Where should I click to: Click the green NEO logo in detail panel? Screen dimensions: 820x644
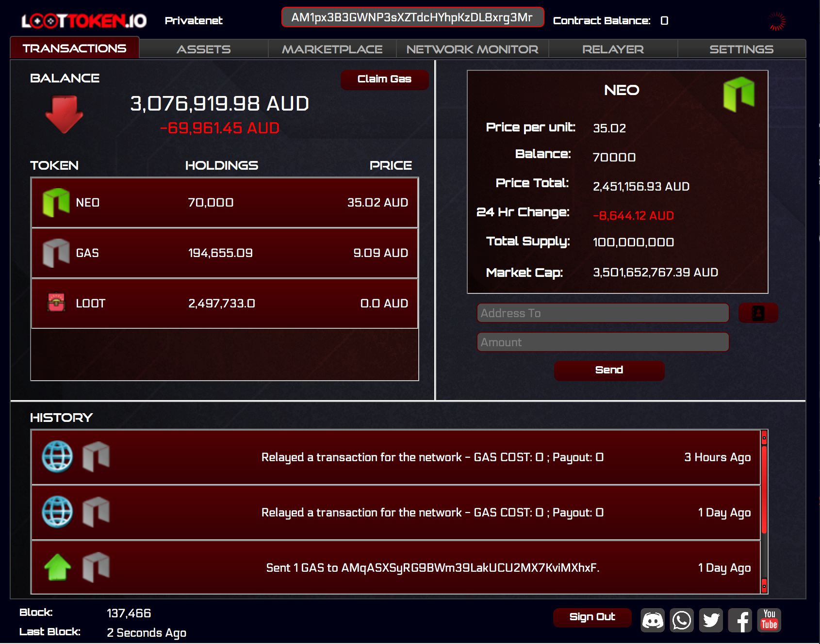click(x=738, y=94)
